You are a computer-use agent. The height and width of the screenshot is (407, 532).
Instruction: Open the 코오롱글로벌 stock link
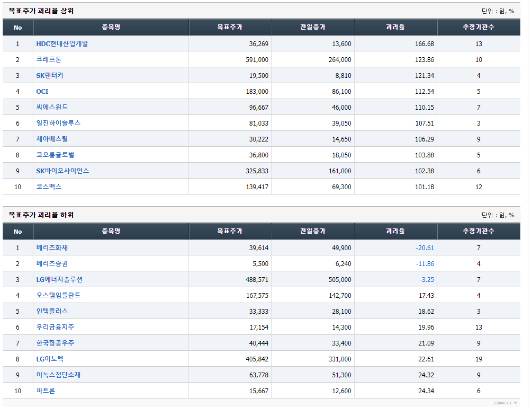tap(55, 155)
